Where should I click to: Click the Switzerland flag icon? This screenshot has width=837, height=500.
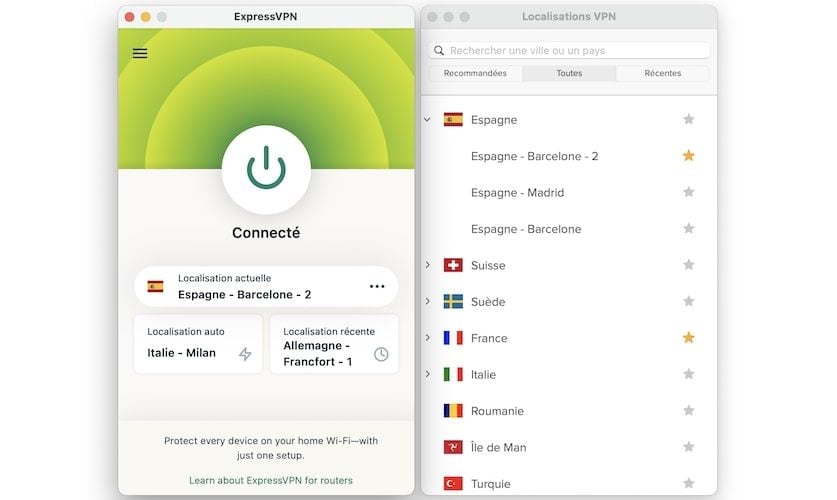453,265
